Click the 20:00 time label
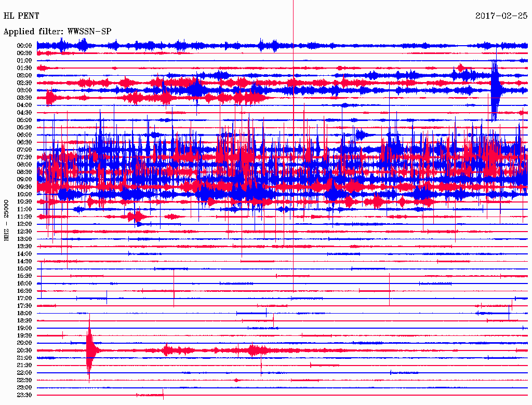 coord(24,343)
